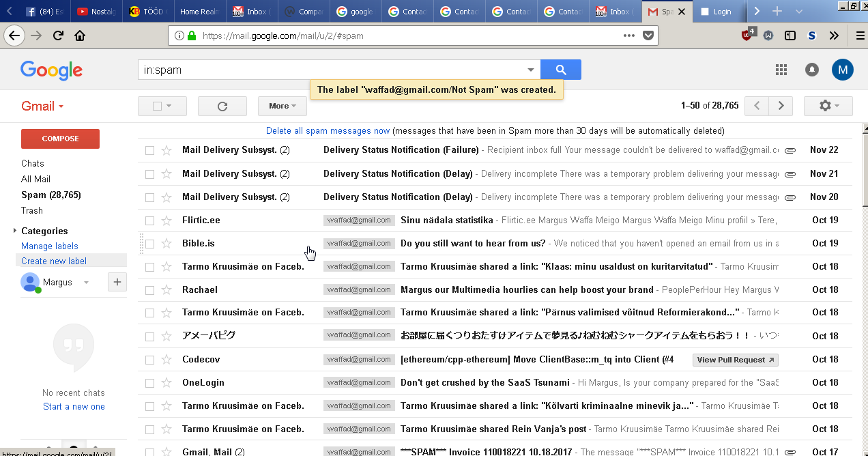Open uBlock Origin extension icon
Viewport: 868px width, 456px height.
pyautogui.click(x=748, y=35)
